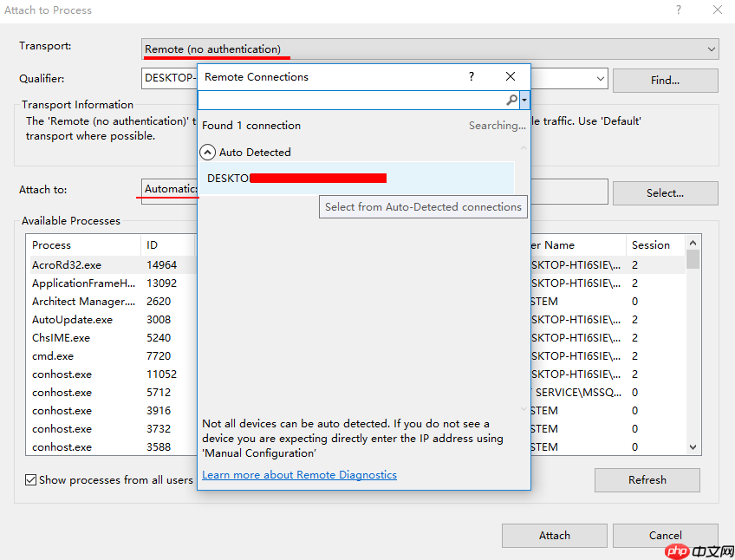Click the Attach button
Viewport: 735px width, 560px height.
pyautogui.click(x=554, y=535)
